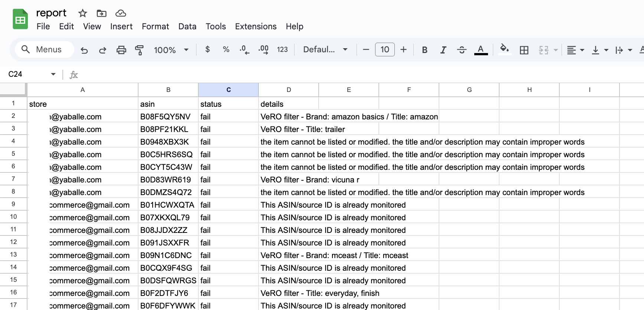The image size is (644, 310).
Task: Open the Help menu
Action: 295,26
